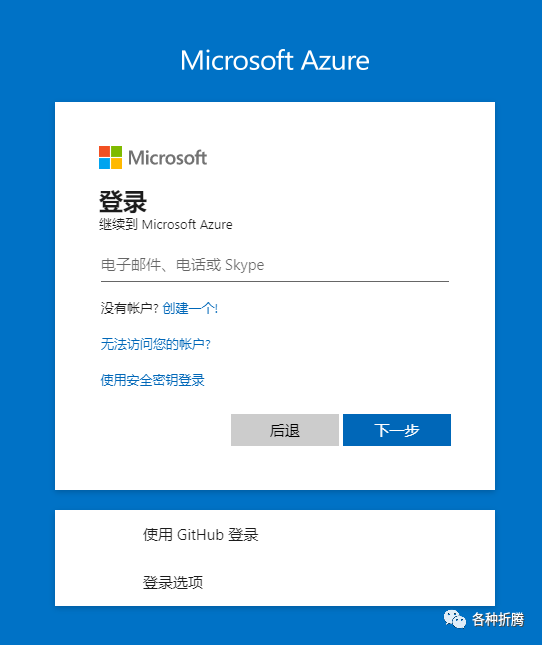542x645 pixels.
Task: Select 使用安全密钥登录 link
Action: [153, 380]
